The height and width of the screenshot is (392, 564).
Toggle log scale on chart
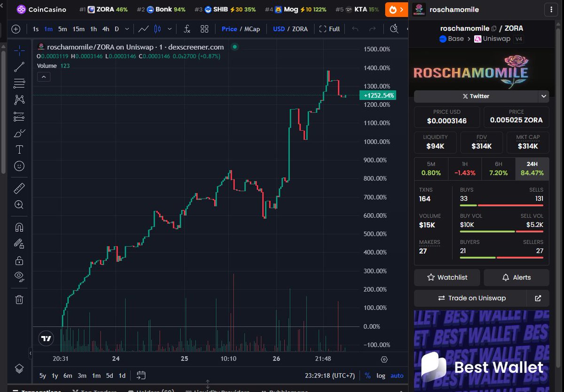(381, 376)
